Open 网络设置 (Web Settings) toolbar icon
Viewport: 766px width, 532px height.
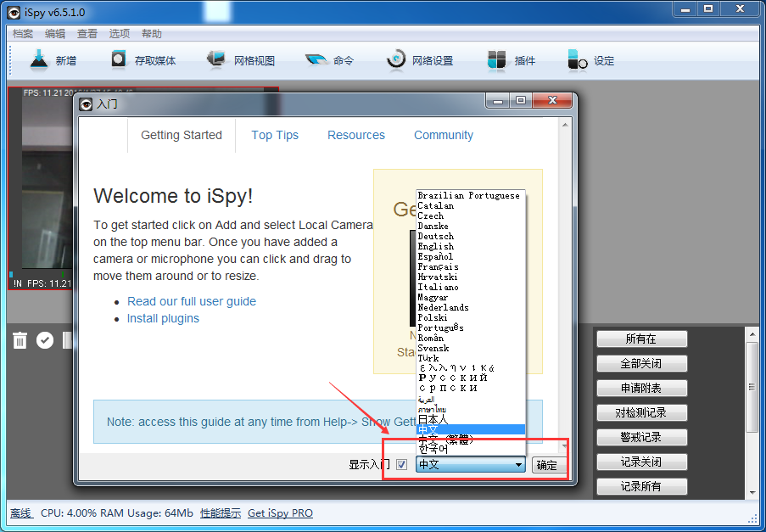[x=395, y=60]
